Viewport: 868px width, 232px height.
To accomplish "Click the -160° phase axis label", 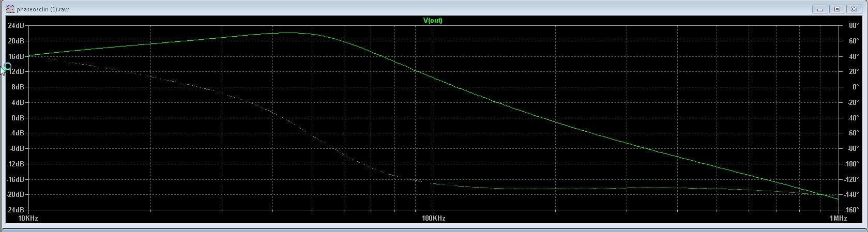I will pyautogui.click(x=852, y=210).
